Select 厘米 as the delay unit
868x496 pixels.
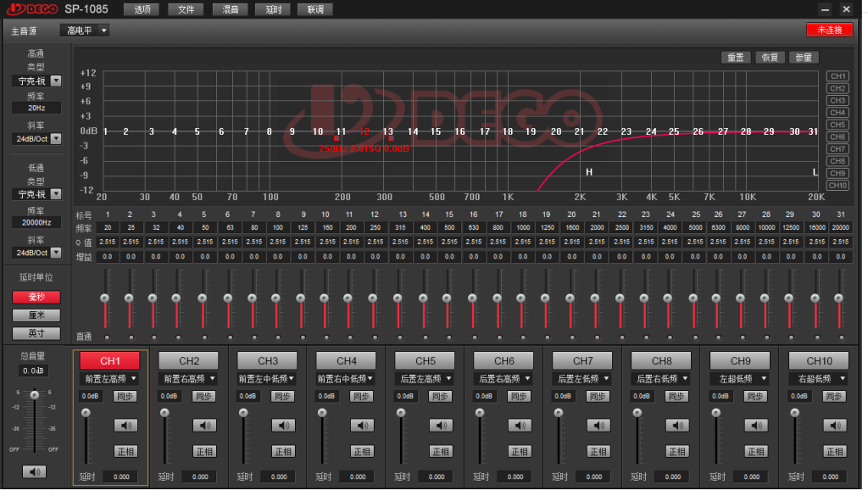[36, 315]
